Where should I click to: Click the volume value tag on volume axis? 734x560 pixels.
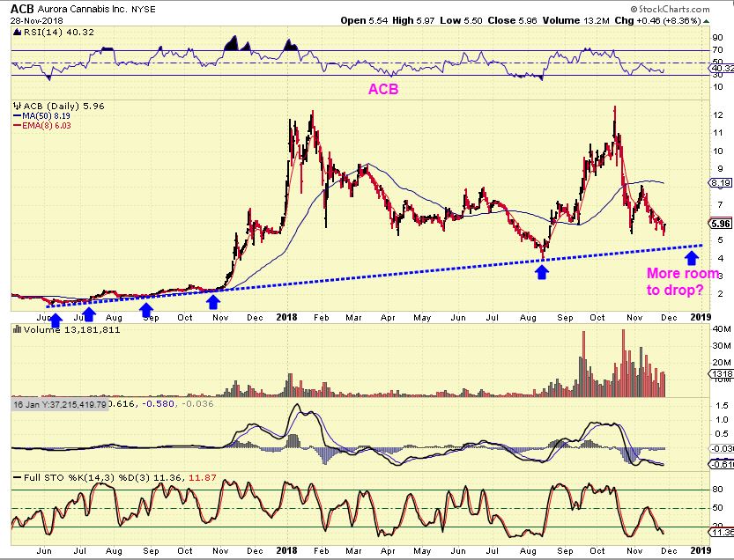point(722,373)
